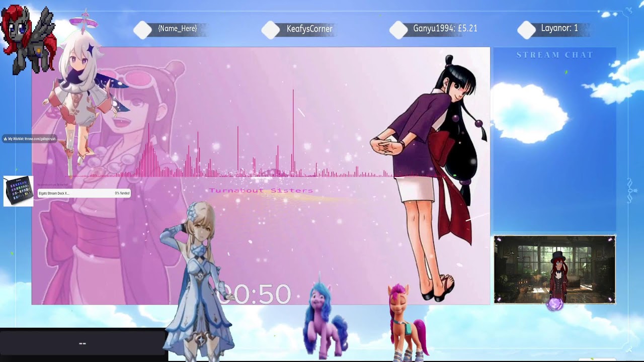Image resolution: width=644 pixels, height=362 pixels.
Task: Click the throne crown icon in wishlist banner
Action: click(5, 139)
